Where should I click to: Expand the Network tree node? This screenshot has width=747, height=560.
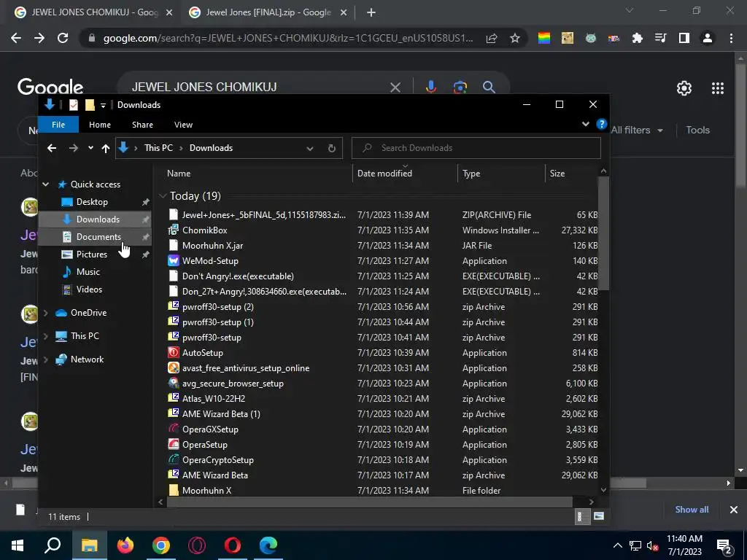coord(46,359)
